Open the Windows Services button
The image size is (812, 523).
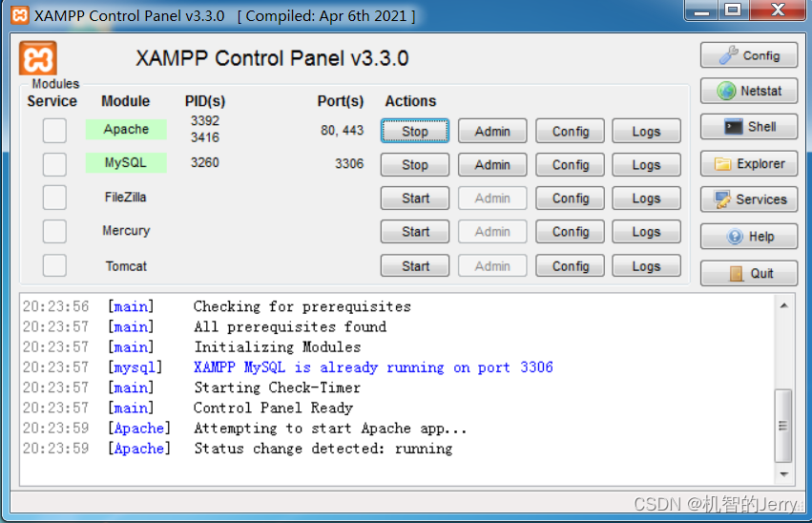[749, 199]
